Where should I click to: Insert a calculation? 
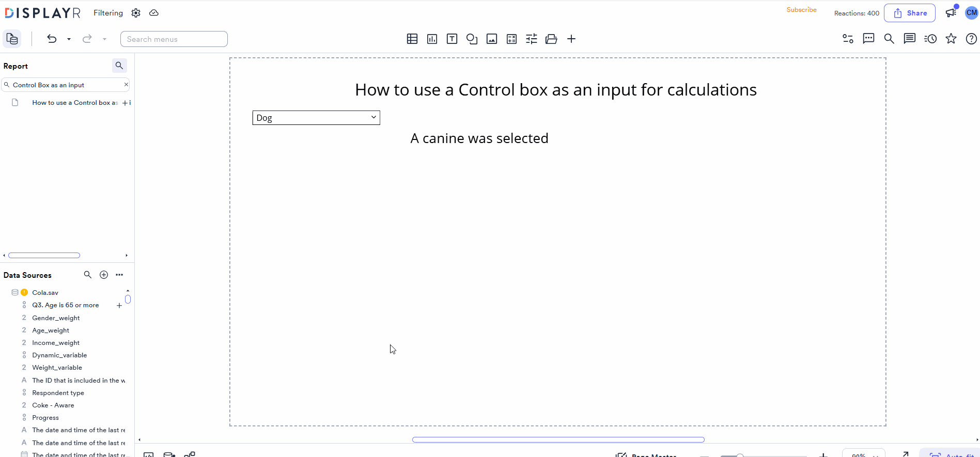[511, 39]
